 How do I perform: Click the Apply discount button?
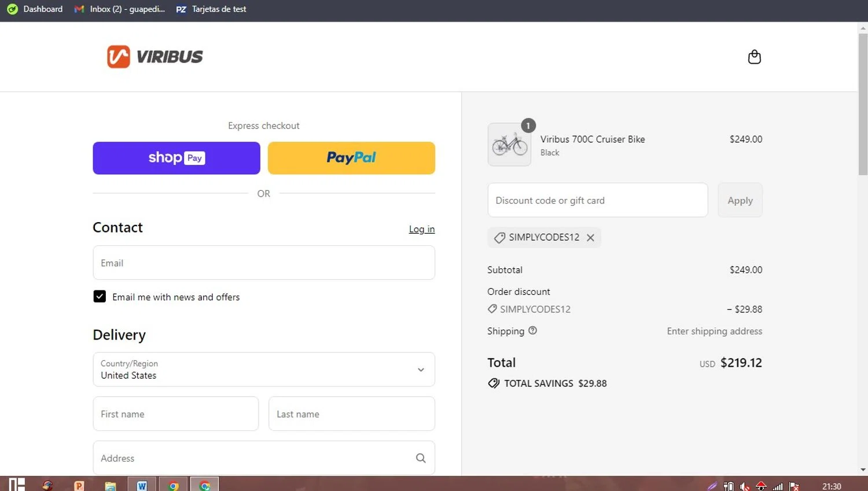[740, 200]
